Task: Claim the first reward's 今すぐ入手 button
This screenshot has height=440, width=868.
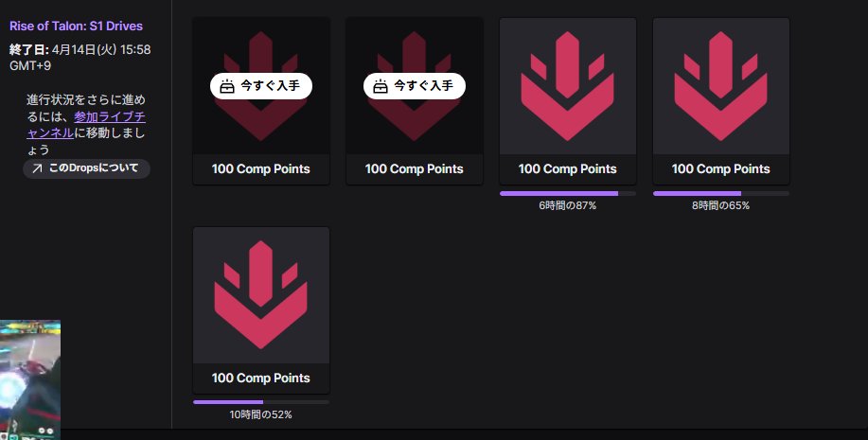Action: click(x=260, y=86)
